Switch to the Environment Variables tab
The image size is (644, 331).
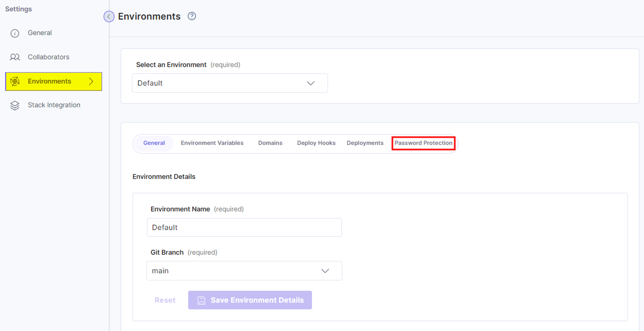(x=212, y=143)
